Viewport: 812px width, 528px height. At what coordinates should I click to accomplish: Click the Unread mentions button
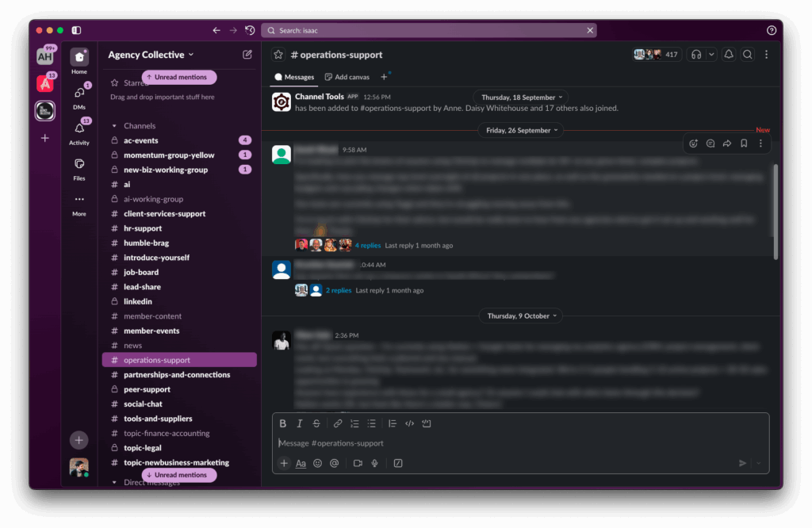pos(178,77)
